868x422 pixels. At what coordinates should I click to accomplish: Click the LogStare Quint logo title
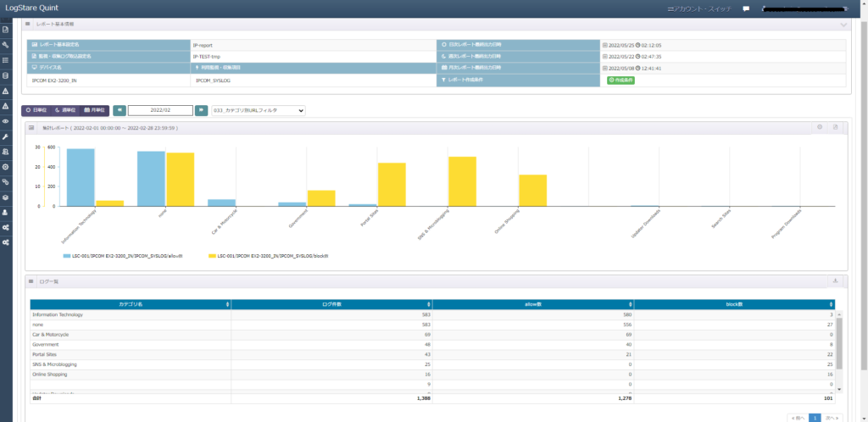pos(31,8)
